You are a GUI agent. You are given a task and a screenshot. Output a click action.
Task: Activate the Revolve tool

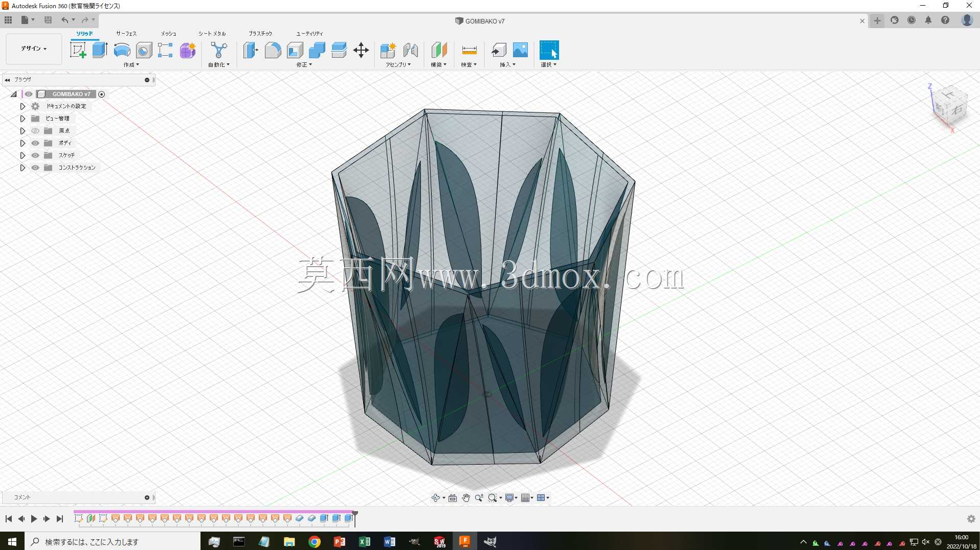click(122, 50)
